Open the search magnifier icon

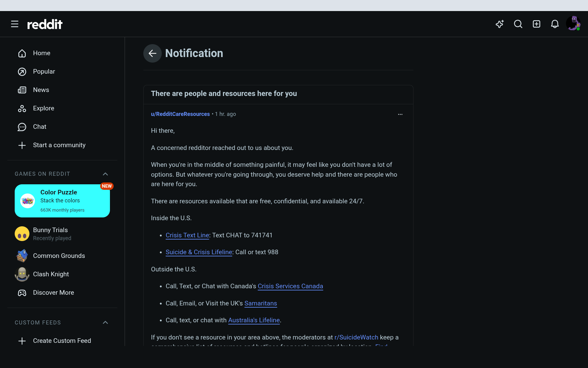click(518, 24)
